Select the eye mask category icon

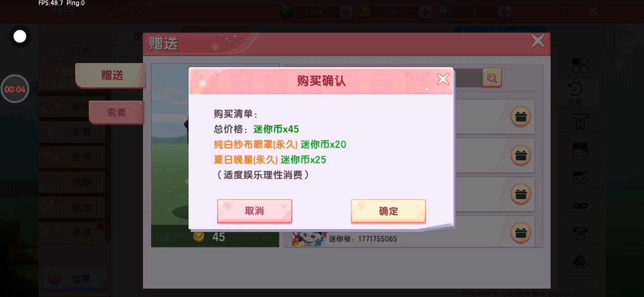(x=580, y=205)
